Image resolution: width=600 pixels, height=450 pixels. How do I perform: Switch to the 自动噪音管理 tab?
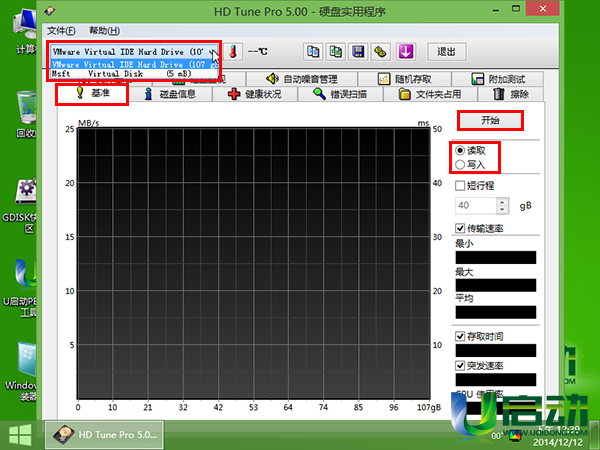(302, 79)
